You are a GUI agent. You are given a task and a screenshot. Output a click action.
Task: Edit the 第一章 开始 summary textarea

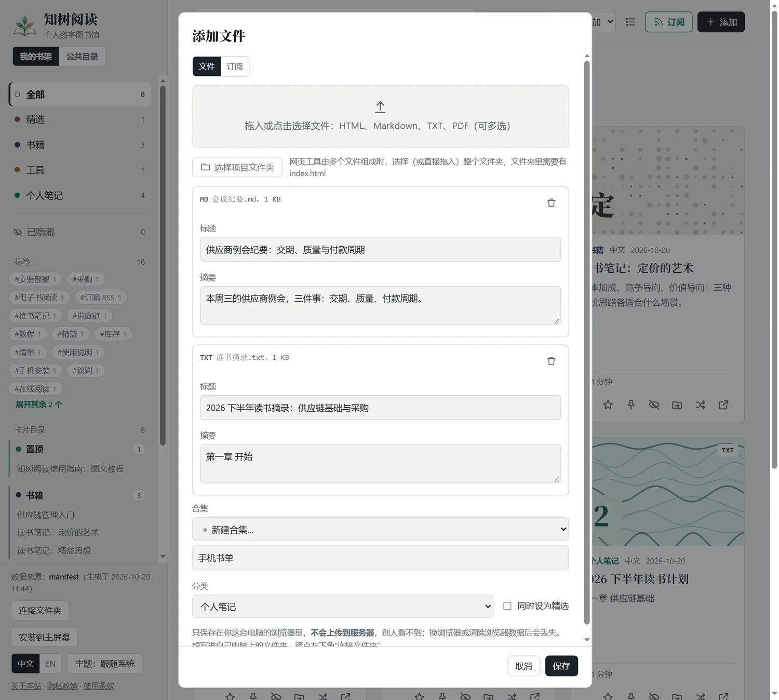[380, 464]
